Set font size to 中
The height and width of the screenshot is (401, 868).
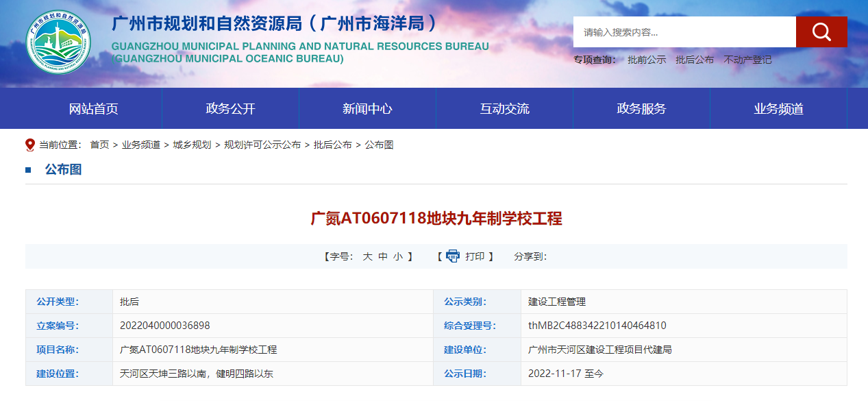click(x=383, y=256)
